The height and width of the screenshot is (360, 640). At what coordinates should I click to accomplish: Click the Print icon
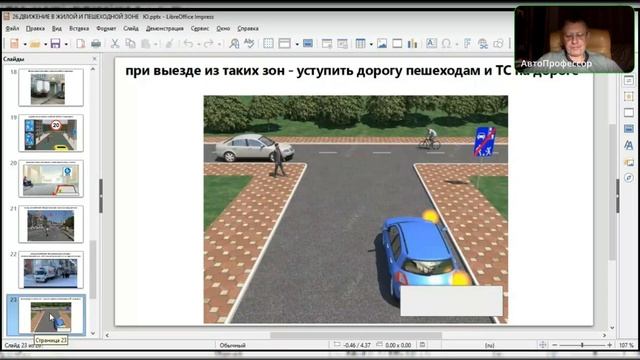click(x=96, y=43)
